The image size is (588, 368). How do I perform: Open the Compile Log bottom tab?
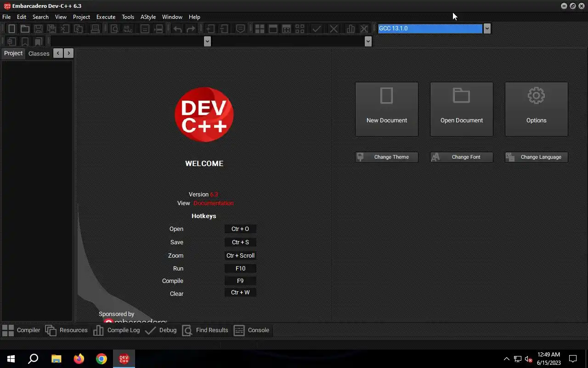click(x=117, y=330)
